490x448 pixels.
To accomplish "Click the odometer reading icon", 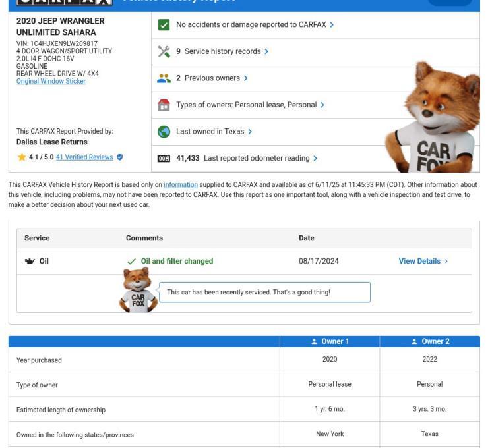I will click(x=164, y=159).
